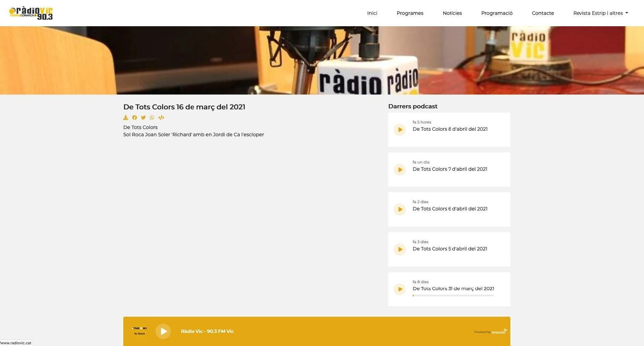Play De Tots Colors 31 de març podcast
This screenshot has width=644, height=346.
(400, 289)
